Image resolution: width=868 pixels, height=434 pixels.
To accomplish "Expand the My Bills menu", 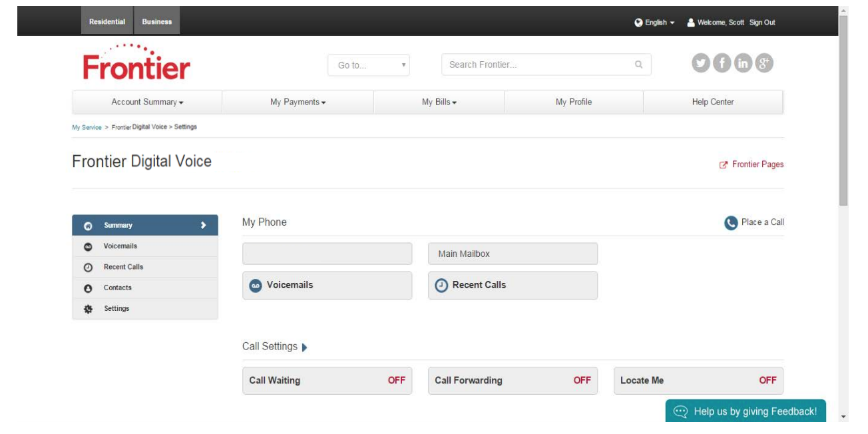I will click(x=439, y=103).
